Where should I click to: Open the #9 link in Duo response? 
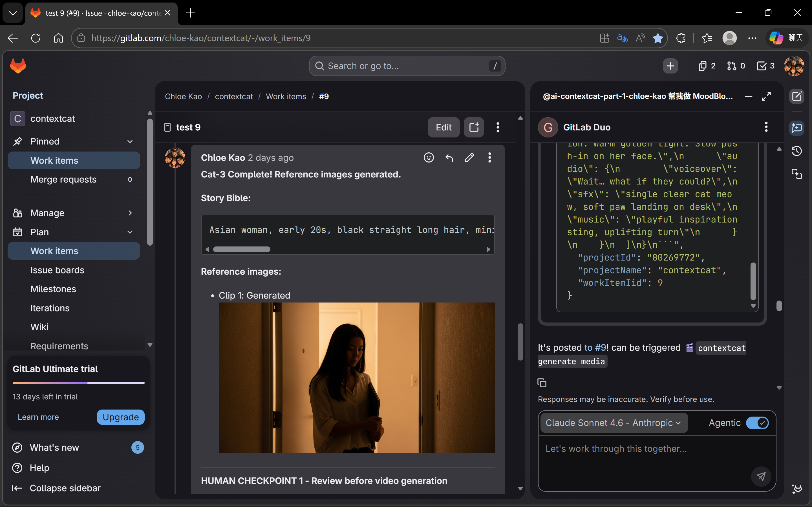coord(600,348)
